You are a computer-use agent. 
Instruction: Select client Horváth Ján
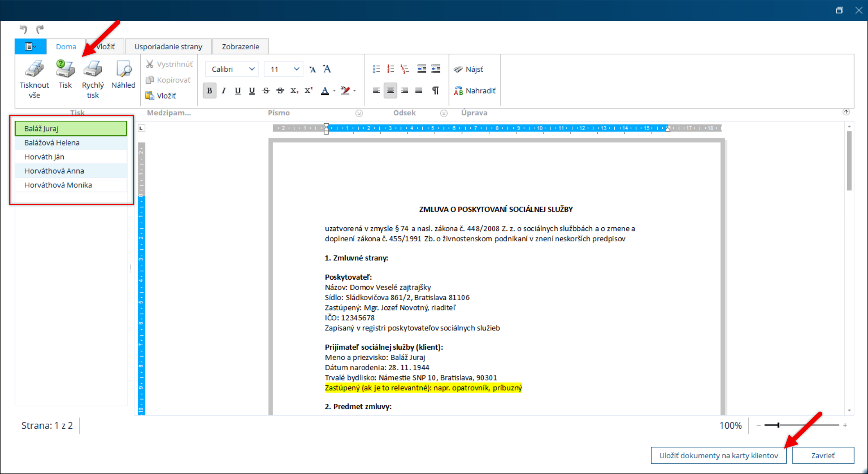pos(71,157)
